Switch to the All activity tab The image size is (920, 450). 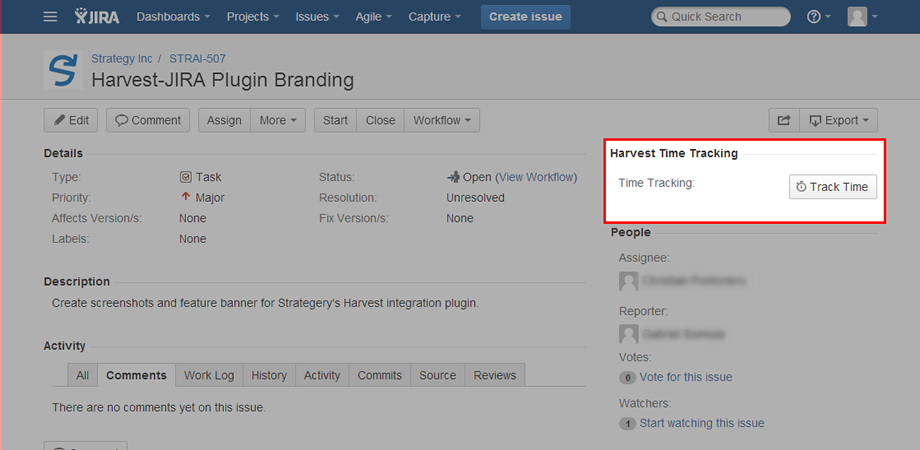pos(83,375)
